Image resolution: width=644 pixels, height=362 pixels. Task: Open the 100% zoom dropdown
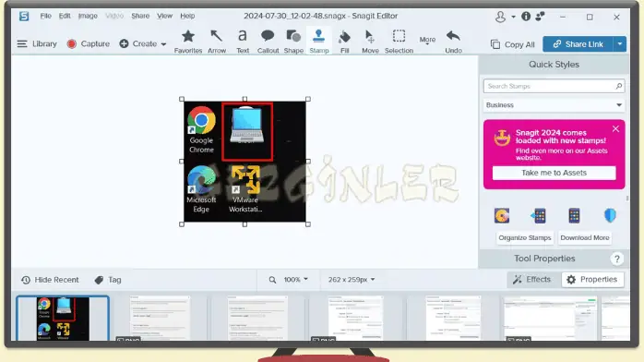[x=296, y=280]
